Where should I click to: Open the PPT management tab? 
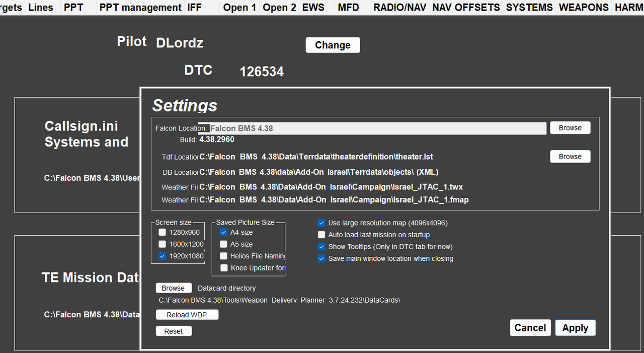(140, 8)
